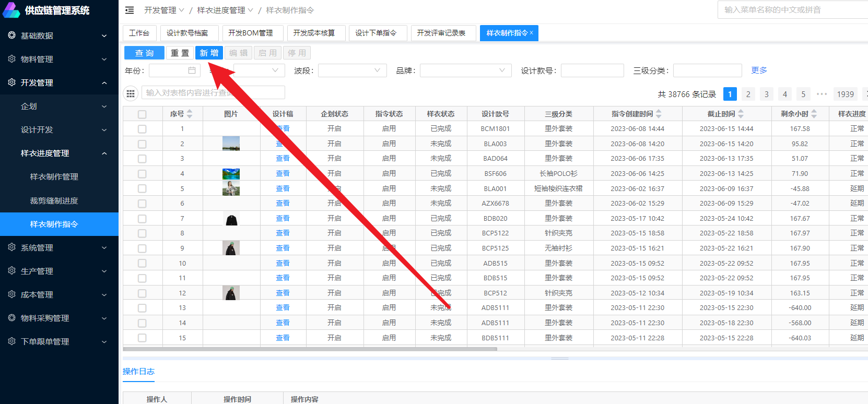Toggle the select-all checkbox in table header

coord(142,114)
